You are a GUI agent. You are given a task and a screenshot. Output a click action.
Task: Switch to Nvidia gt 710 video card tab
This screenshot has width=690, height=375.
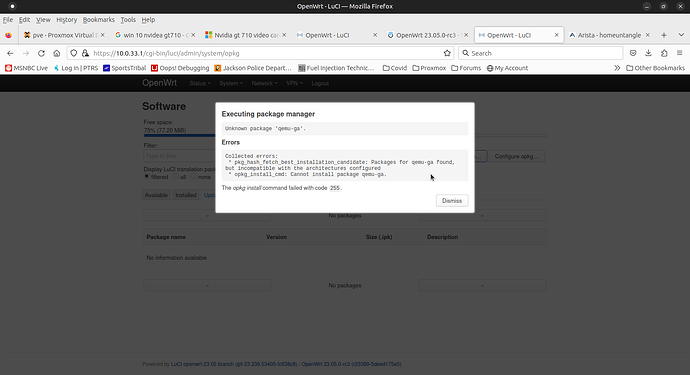coord(245,35)
